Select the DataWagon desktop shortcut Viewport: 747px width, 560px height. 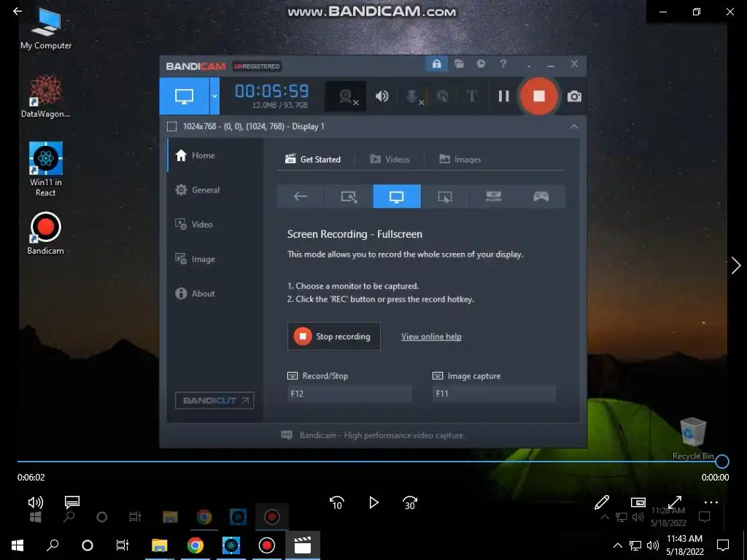46,97
